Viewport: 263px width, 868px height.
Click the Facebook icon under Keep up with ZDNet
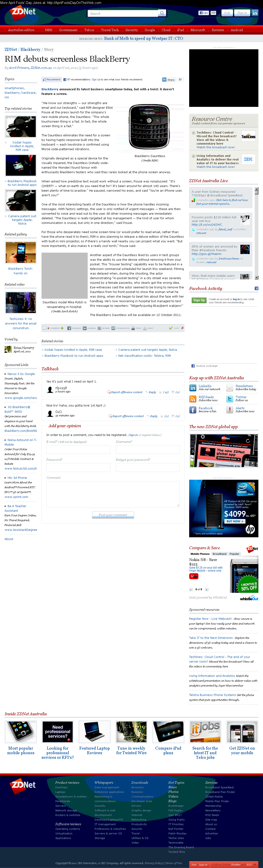point(193,410)
